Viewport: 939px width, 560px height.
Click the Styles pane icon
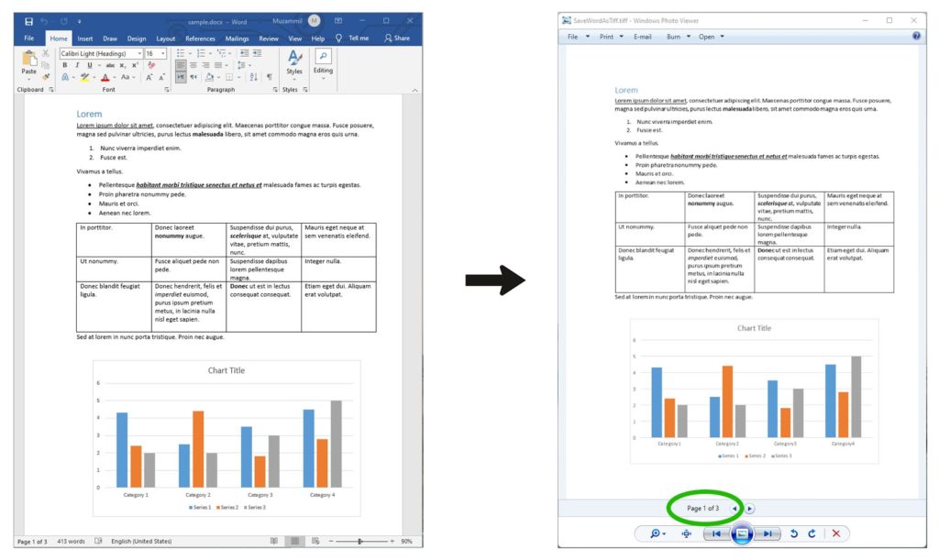293,57
